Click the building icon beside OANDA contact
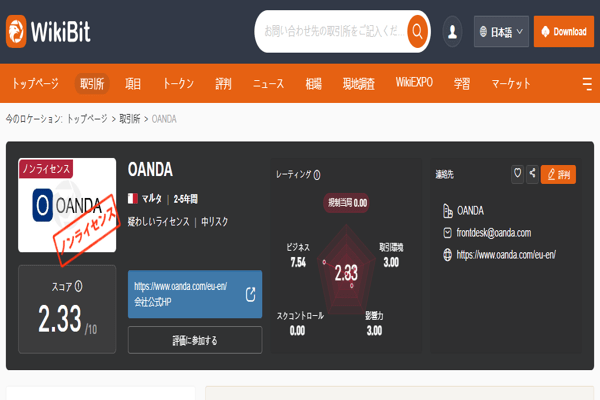600x400 pixels. click(447, 211)
